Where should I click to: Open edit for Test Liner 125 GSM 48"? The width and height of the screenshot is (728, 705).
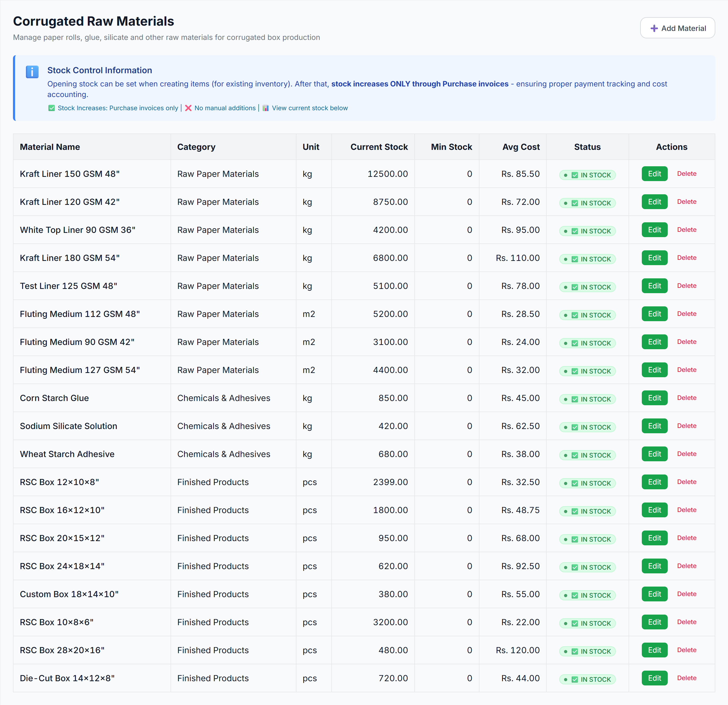point(654,286)
